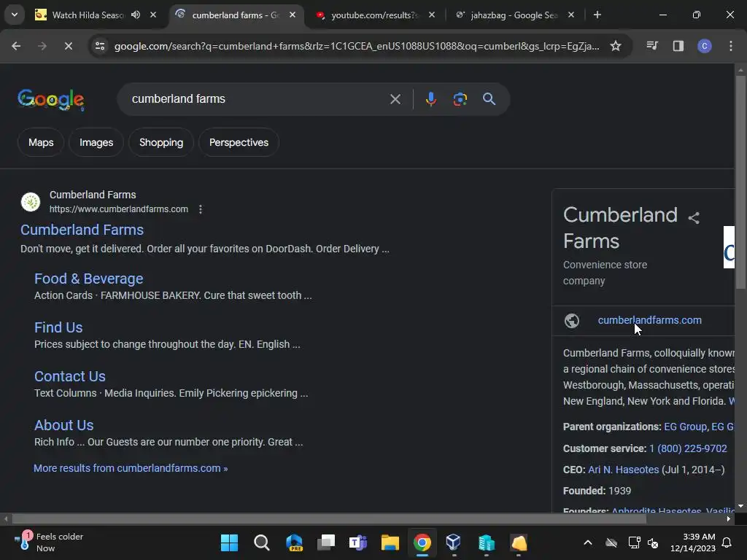
Task: Show hidden system tray icons
Action: (588, 542)
